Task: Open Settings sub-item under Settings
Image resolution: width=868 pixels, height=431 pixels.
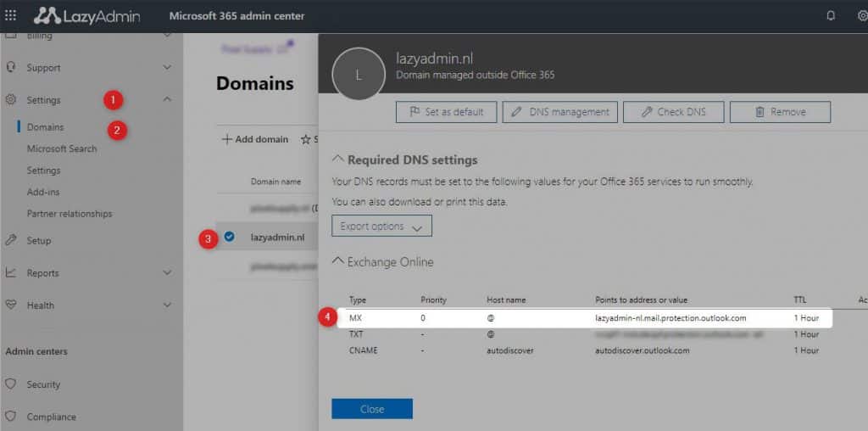Action: 44,171
